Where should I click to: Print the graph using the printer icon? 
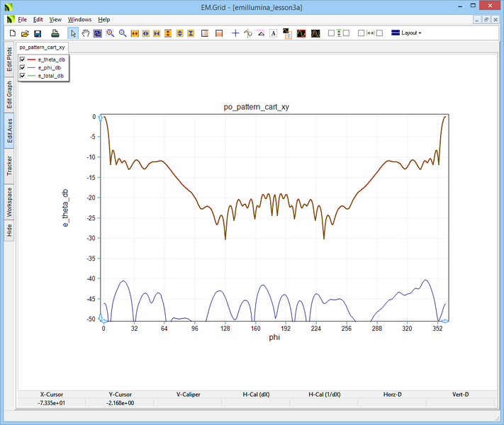(x=55, y=33)
